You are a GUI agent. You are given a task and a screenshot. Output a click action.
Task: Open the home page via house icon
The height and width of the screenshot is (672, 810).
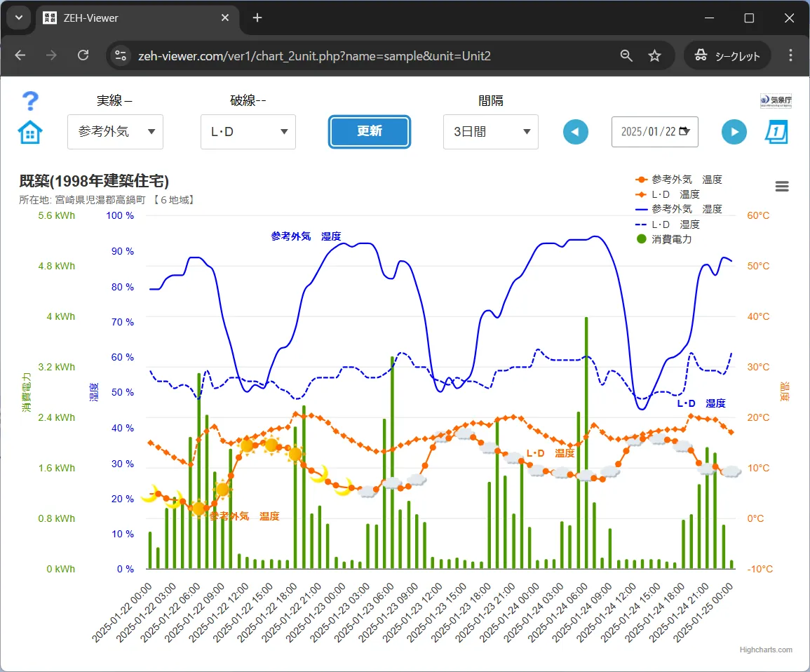pyautogui.click(x=30, y=132)
